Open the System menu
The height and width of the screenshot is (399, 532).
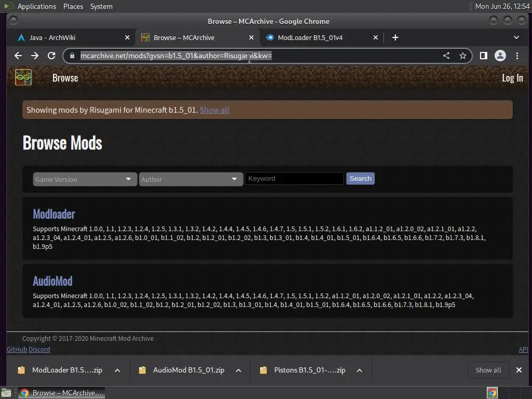[x=101, y=6]
